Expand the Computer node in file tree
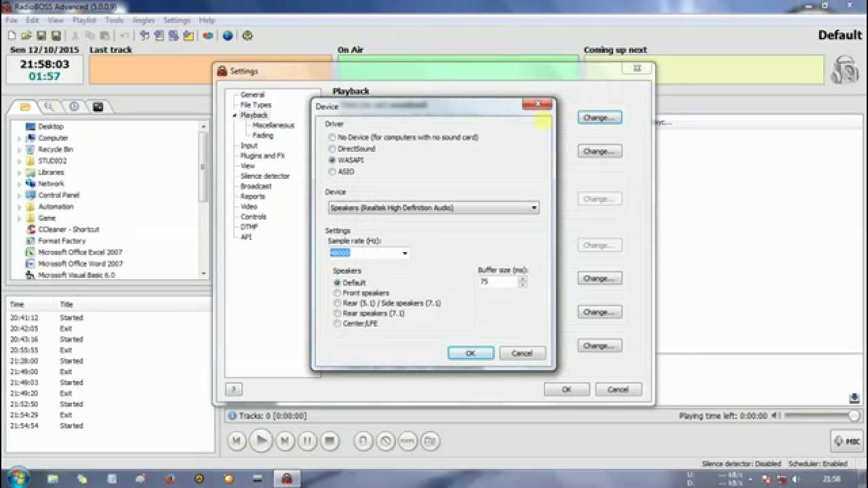The width and height of the screenshot is (868, 488). (x=20, y=138)
